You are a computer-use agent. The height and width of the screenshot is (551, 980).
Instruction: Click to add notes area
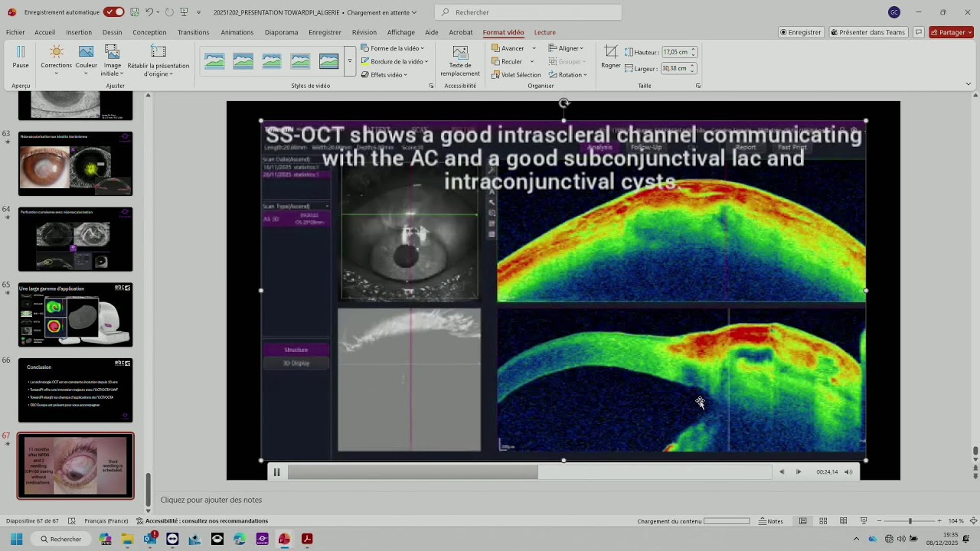click(x=211, y=500)
